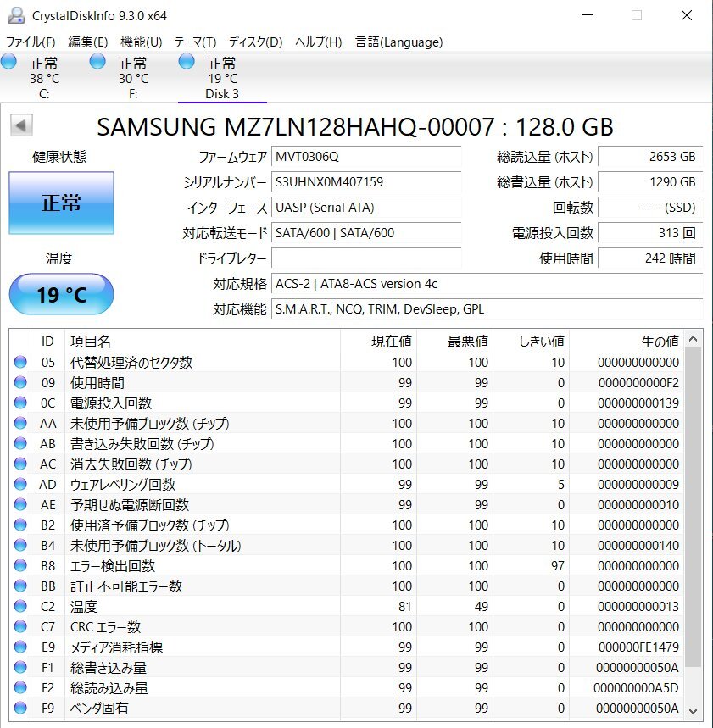Select the F: drive tab at 30 °C
The width and height of the screenshot is (713, 728).
[133, 77]
